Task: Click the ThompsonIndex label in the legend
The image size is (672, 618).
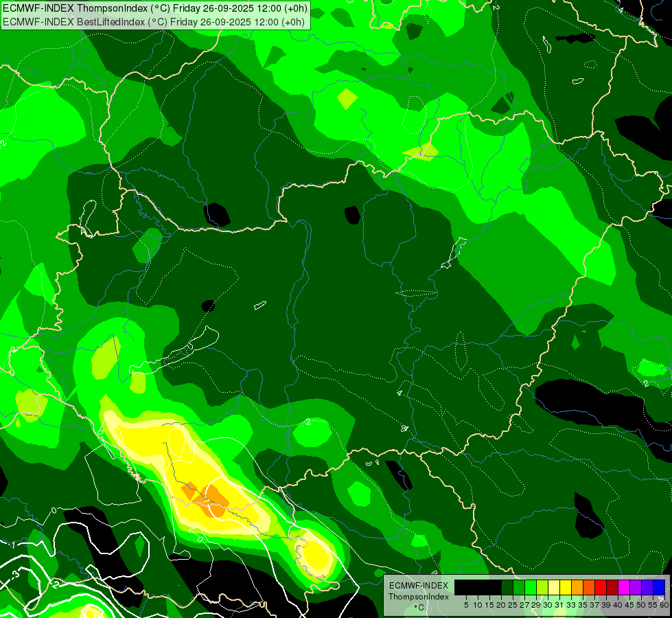Action: tap(419, 597)
